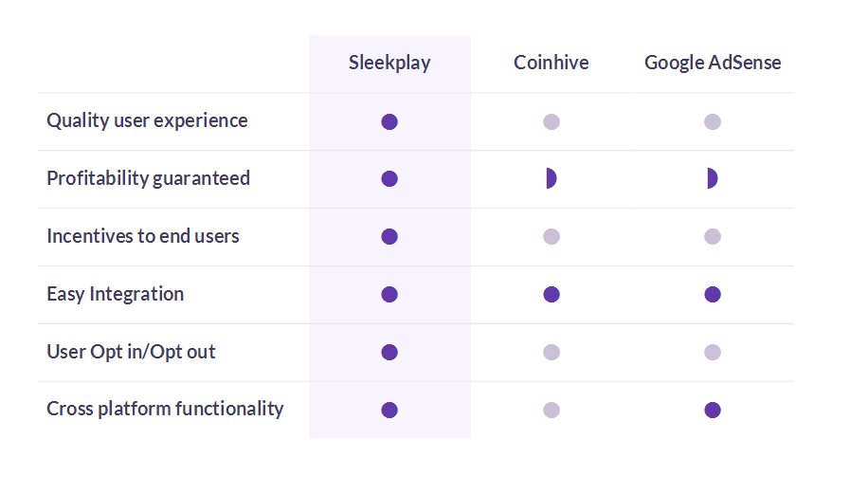Click Google AdSense's Cross platform functionality dot
This screenshot has height=494, width=868.
[713, 411]
